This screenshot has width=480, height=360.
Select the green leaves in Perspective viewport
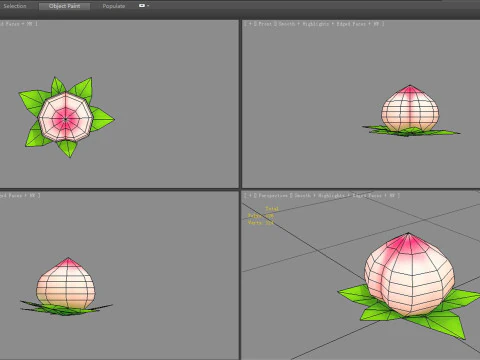(443, 322)
